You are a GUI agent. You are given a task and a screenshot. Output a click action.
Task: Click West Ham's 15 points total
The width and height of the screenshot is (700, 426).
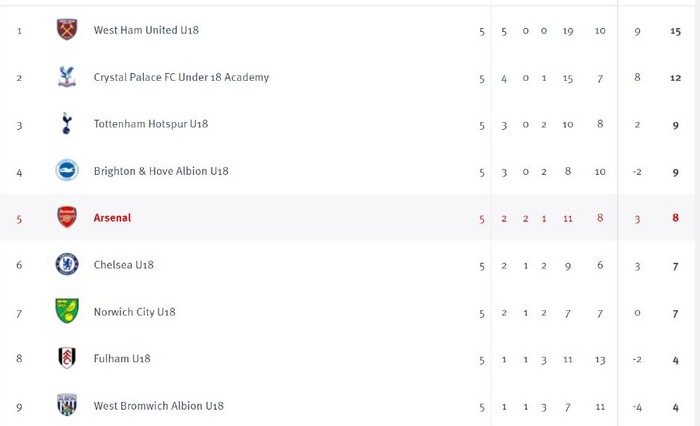675,31
